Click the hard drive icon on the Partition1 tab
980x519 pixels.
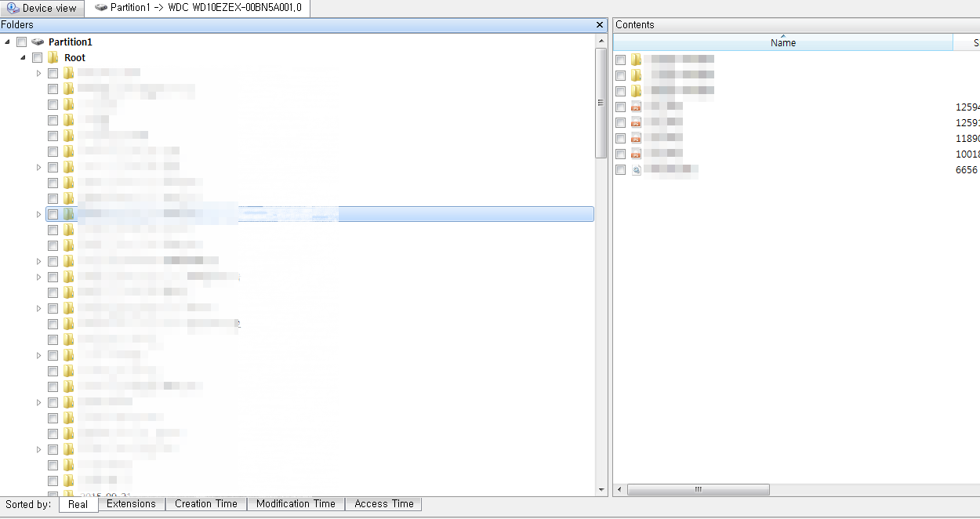(x=101, y=9)
